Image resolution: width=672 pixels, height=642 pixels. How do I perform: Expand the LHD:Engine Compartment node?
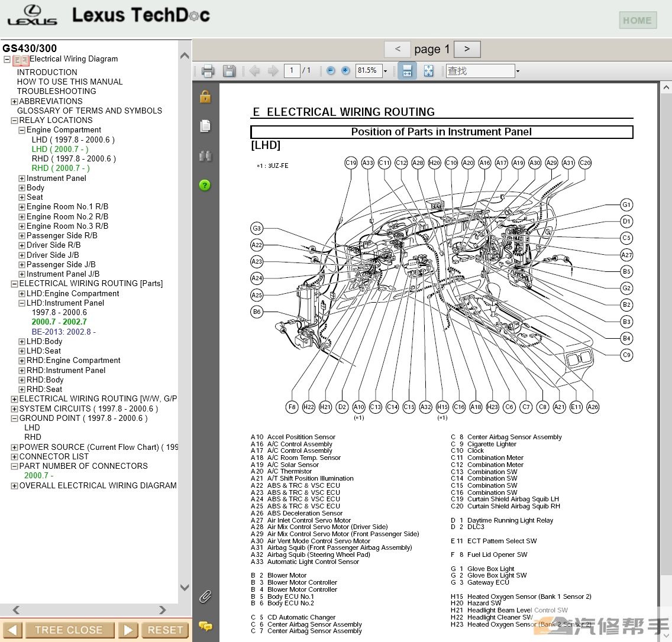tap(22, 294)
